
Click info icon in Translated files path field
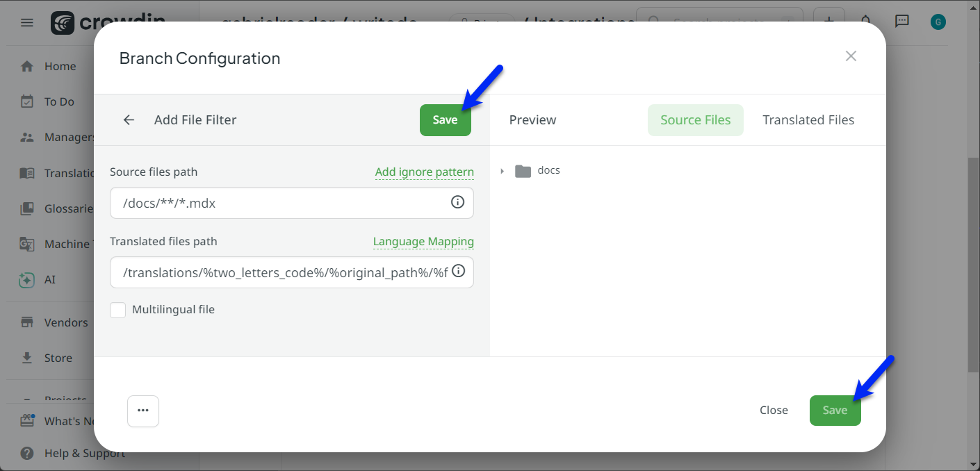click(x=458, y=272)
